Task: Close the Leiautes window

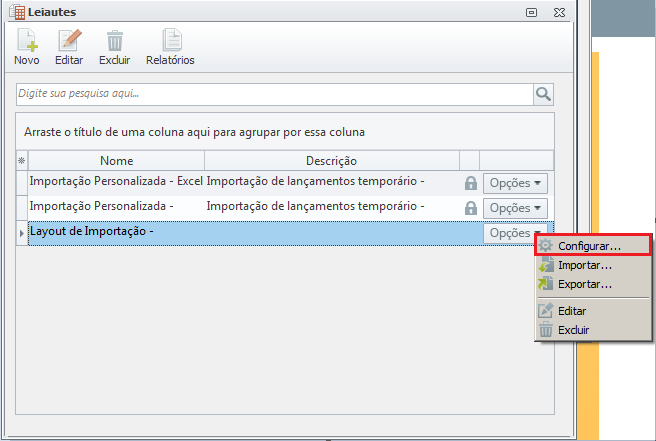Action: tap(559, 13)
